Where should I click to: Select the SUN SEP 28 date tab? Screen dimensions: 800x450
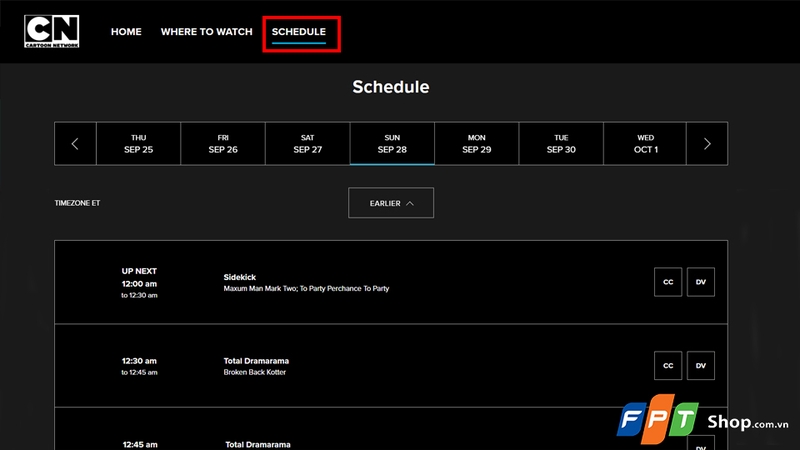pyautogui.click(x=392, y=144)
